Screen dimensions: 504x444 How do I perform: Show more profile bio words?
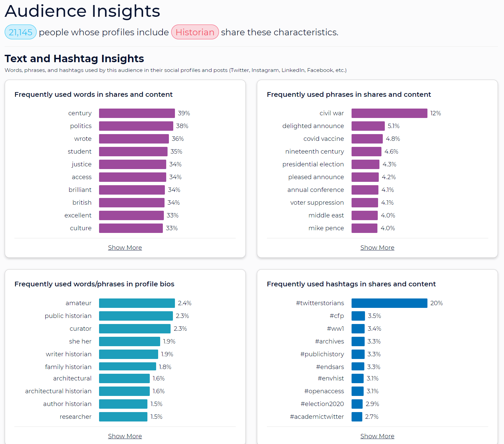(x=125, y=436)
